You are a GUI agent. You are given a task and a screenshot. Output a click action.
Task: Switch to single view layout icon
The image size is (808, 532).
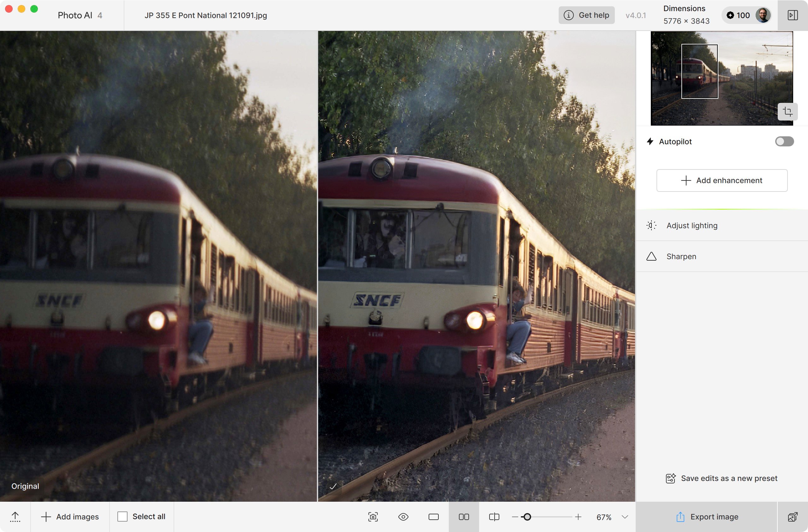[x=434, y=517]
